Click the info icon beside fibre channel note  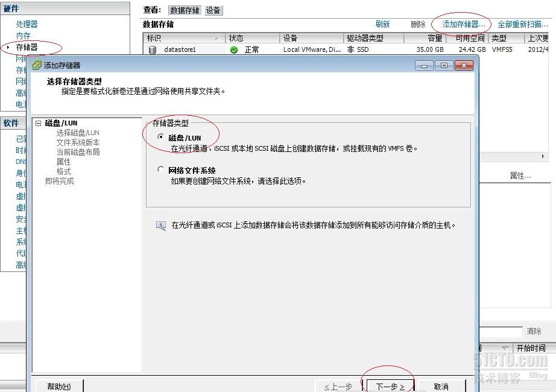point(161,226)
